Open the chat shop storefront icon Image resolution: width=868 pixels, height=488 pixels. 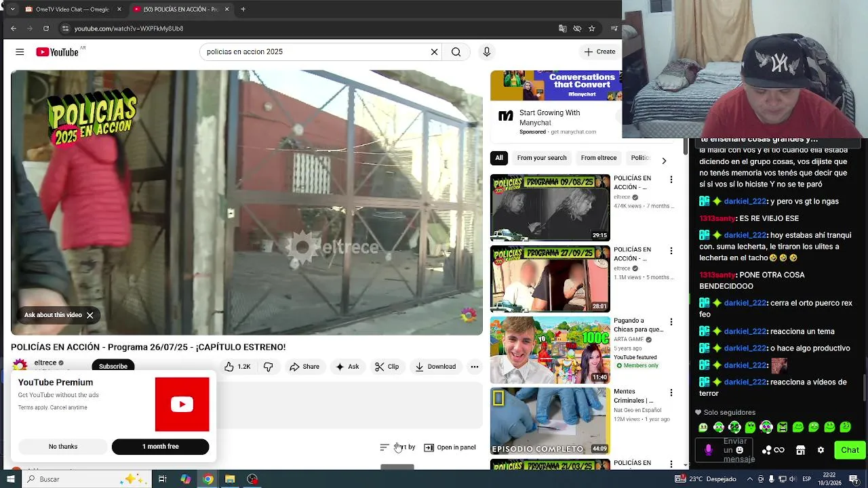tap(800, 450)
